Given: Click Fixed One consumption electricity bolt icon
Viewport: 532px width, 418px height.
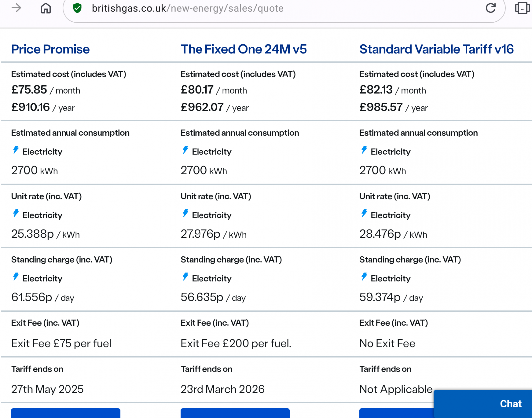Looking at the screenshot, I should [185, 150].
